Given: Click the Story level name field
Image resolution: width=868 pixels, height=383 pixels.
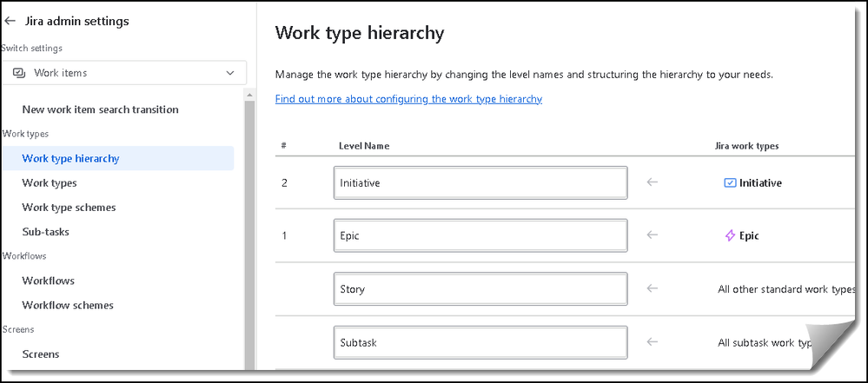Looking at the screenshot, I should [x=480, y=289].
